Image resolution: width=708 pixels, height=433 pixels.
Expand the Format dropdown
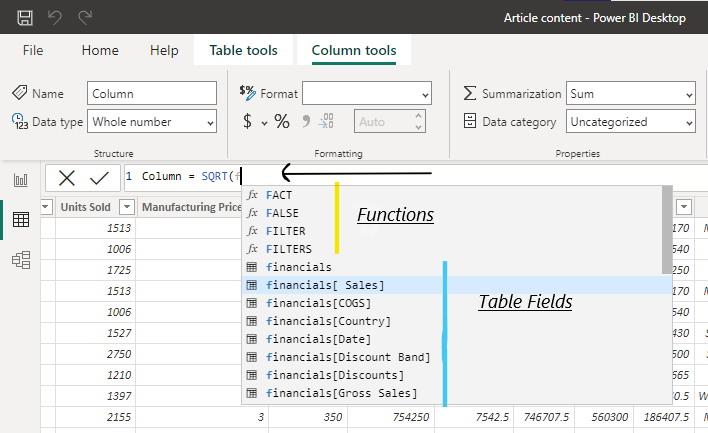point(366,93)
